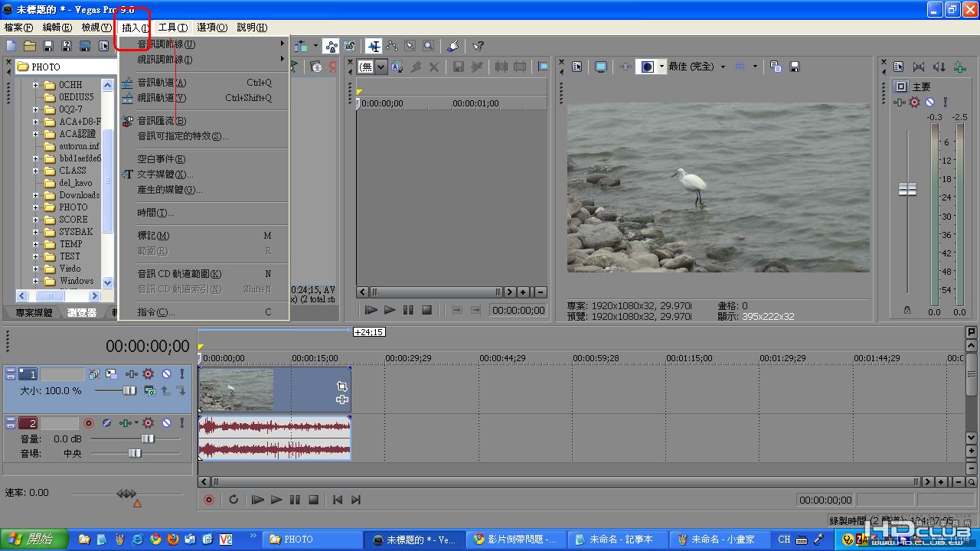Expand the CLASS folder in explorer tree
980x551 pixels.
point(35,171)
